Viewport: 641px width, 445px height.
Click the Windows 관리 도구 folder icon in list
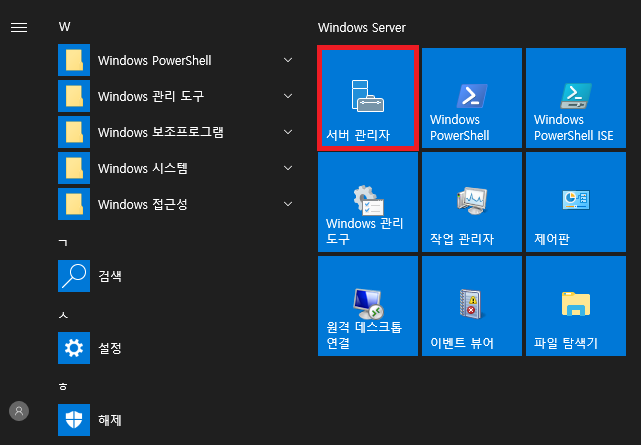click(x=74, y=96)
